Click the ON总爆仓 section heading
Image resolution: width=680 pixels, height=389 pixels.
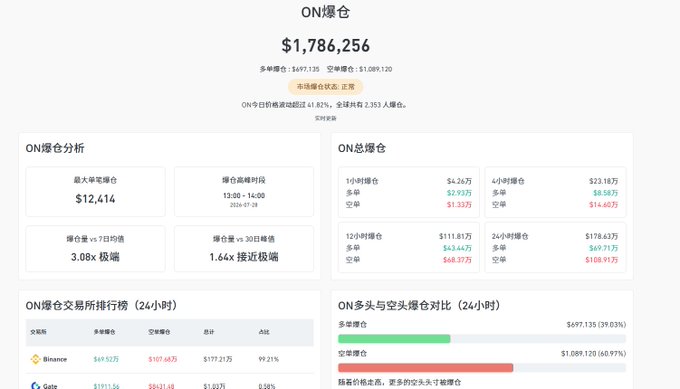click(362, 148)
